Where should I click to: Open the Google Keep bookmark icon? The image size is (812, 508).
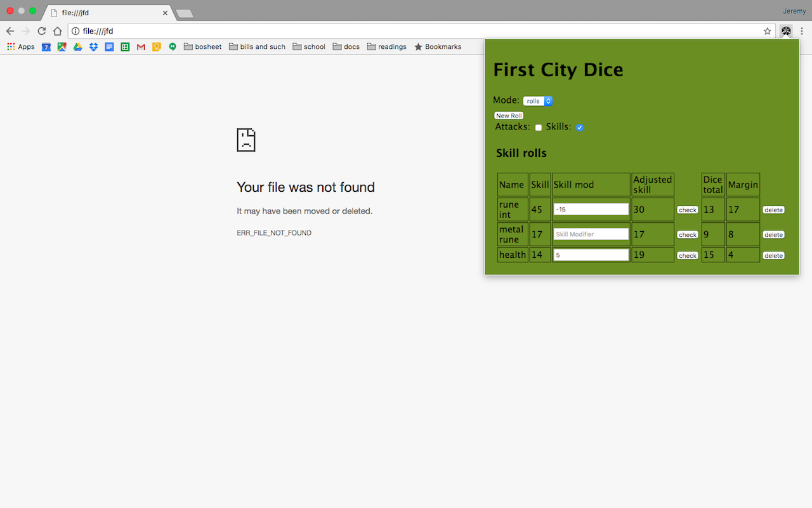[x=157, y=46]
